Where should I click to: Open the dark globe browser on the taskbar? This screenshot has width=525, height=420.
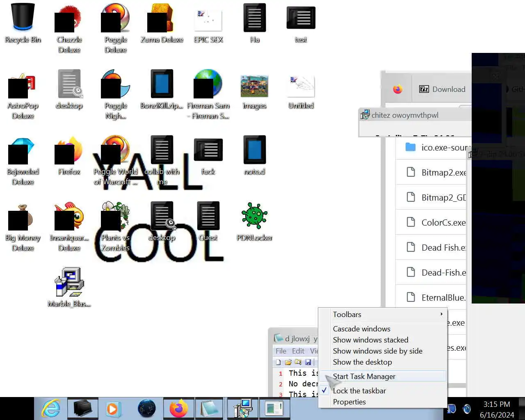[146, 409]
